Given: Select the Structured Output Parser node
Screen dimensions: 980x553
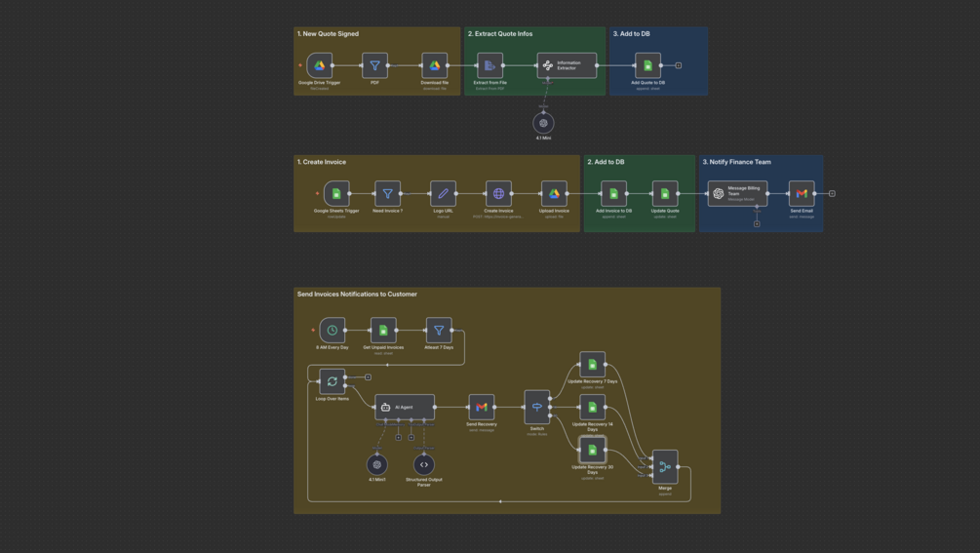Looking at the screenshot, I should point(424,464).
